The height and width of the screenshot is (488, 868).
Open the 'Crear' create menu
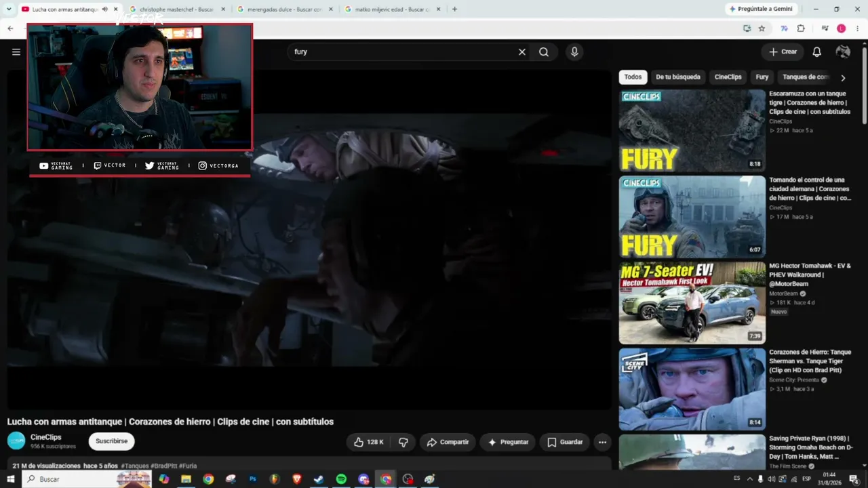[x=783, y=52]
